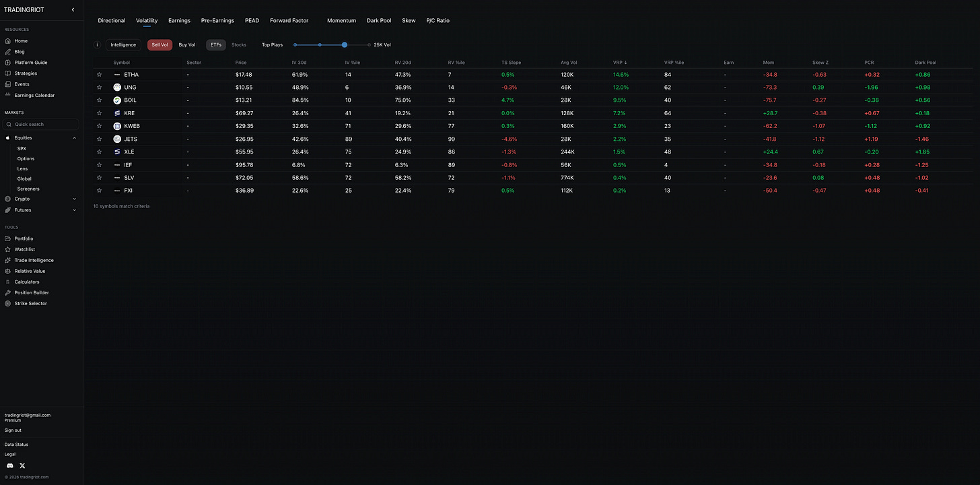Sort by the VRP column header
The width and height of the screenshot is (980, 485).
621,63
